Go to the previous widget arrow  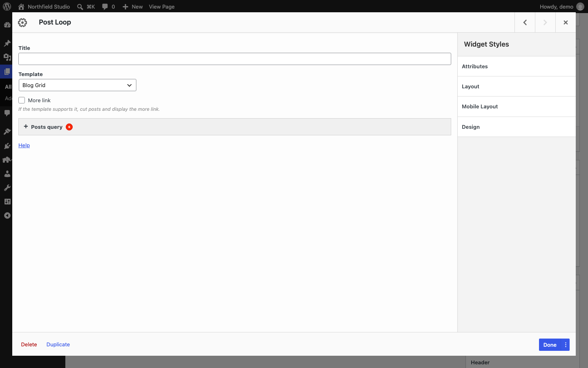[525, 22]
